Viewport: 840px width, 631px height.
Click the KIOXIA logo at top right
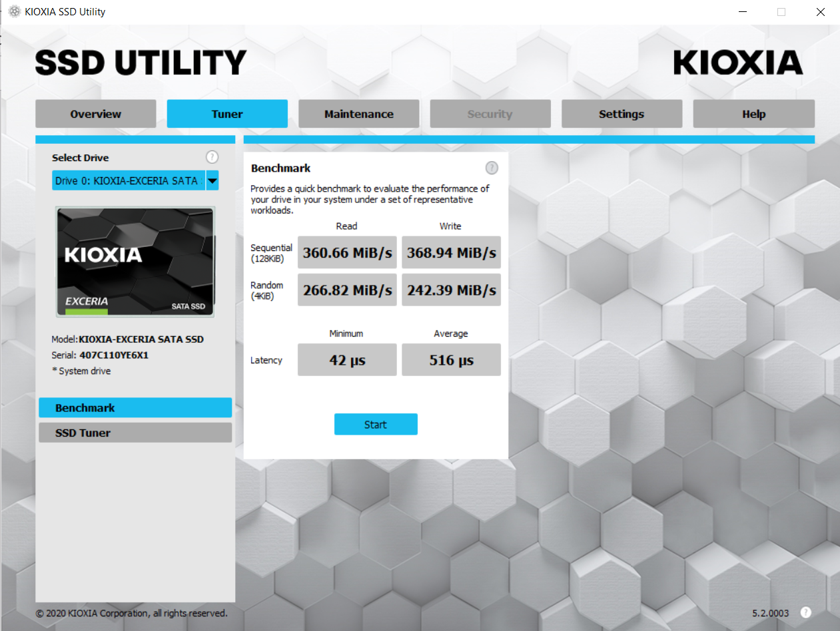pos(738,63)
